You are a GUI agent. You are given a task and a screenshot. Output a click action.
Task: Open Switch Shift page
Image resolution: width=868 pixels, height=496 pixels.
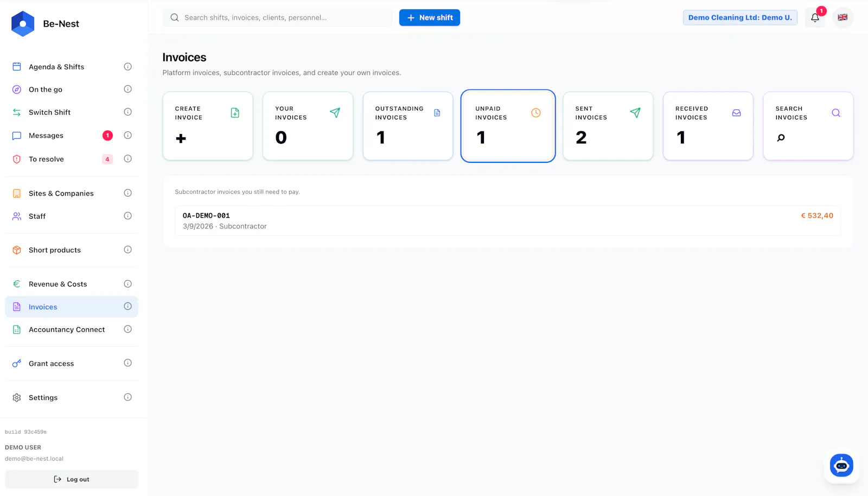pyautogui.click(x=72, y=112)
